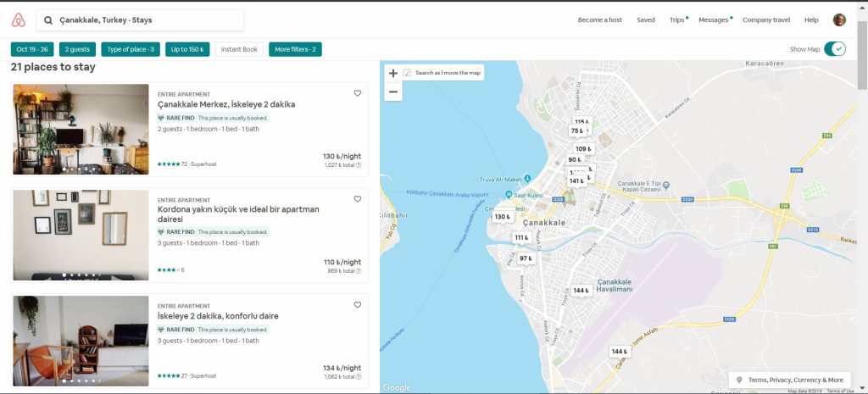Open the Trips menu
The image size is (868, 394).
tap(676, 19)
